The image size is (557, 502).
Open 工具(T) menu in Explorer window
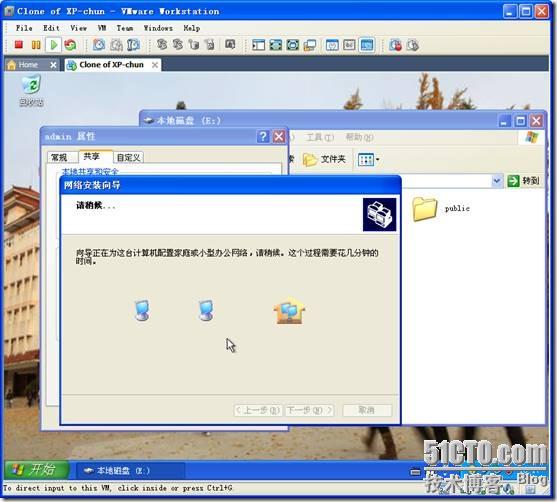pyautogui.click(x=320, y=137)
